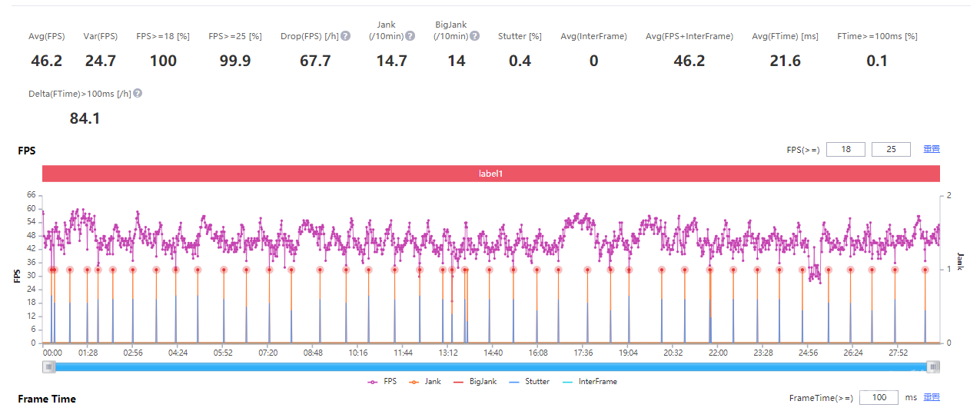
Task: Click the Stutter [%] value 0.4
Action: (520, 61)
